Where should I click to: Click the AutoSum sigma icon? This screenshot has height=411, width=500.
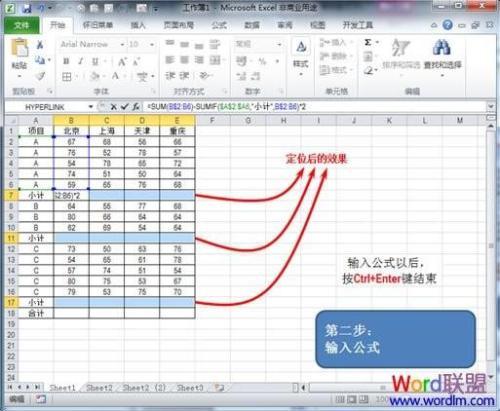(368, 42)
